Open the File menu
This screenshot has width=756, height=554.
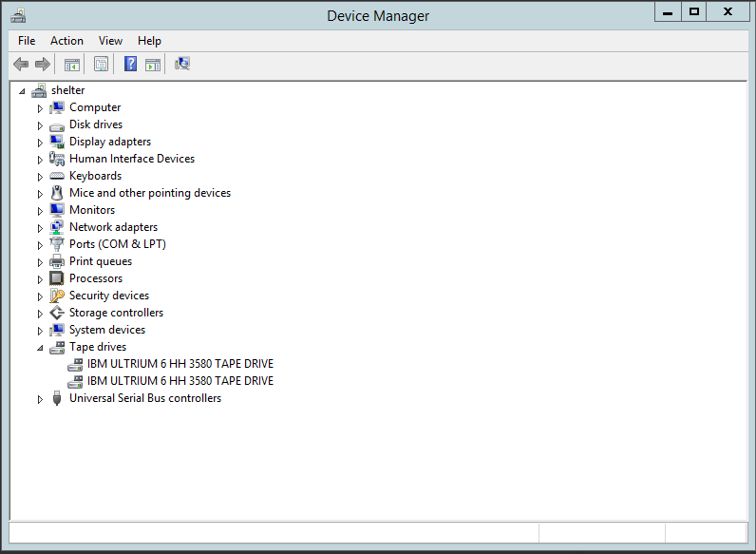coord(27,41)
